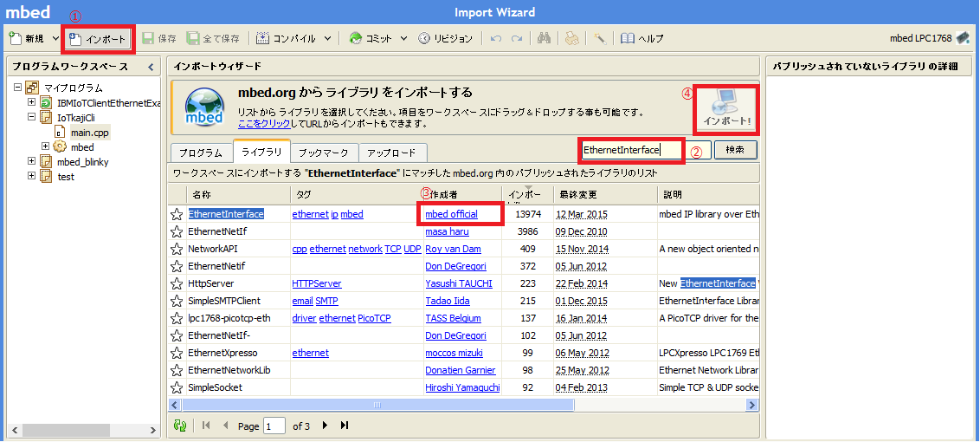Viewport: 980px width, 442px height.
Task: Collapse the IoTkajiCli program node
Action: click(x=31, y=116)
